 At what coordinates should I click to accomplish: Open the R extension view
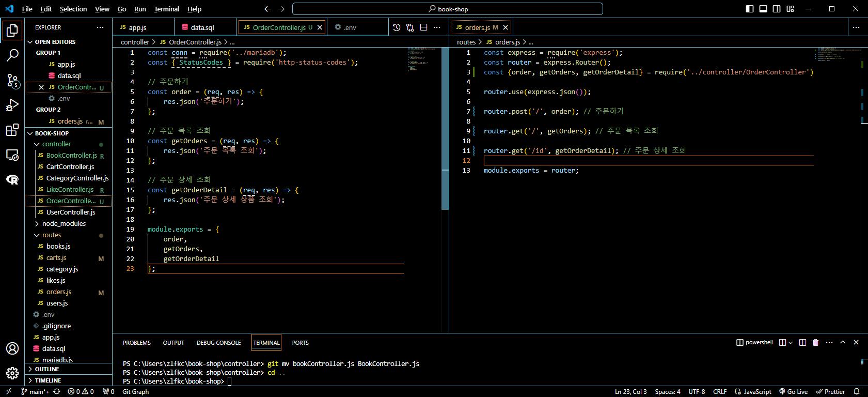(12, 180)
